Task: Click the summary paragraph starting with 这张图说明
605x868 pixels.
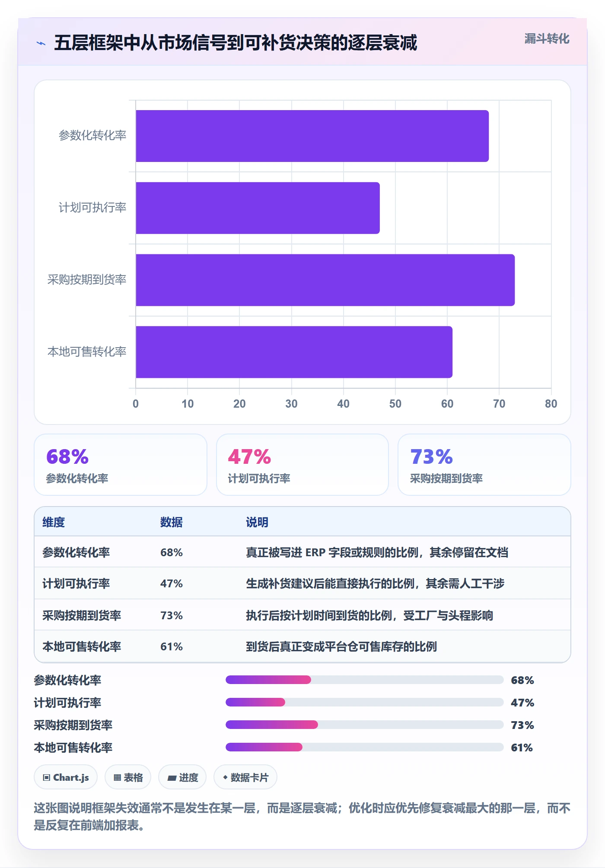Action: [x=302, y=817]
